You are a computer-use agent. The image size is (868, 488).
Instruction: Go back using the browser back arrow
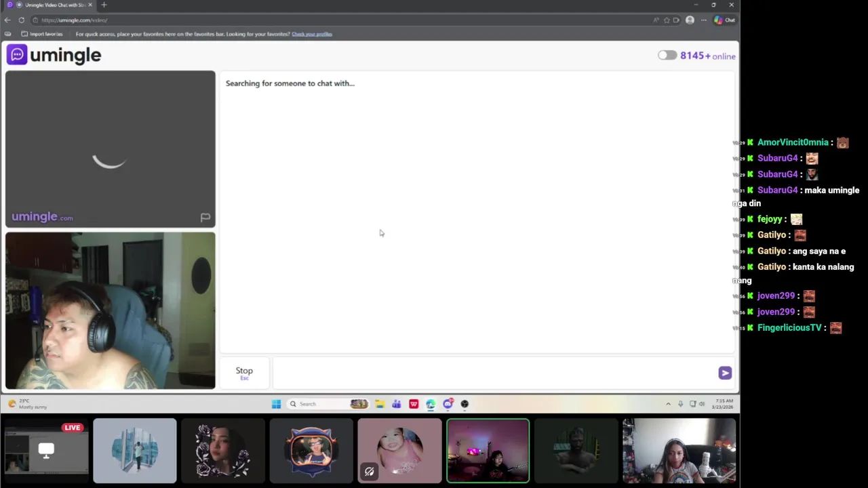coord(7,20)
